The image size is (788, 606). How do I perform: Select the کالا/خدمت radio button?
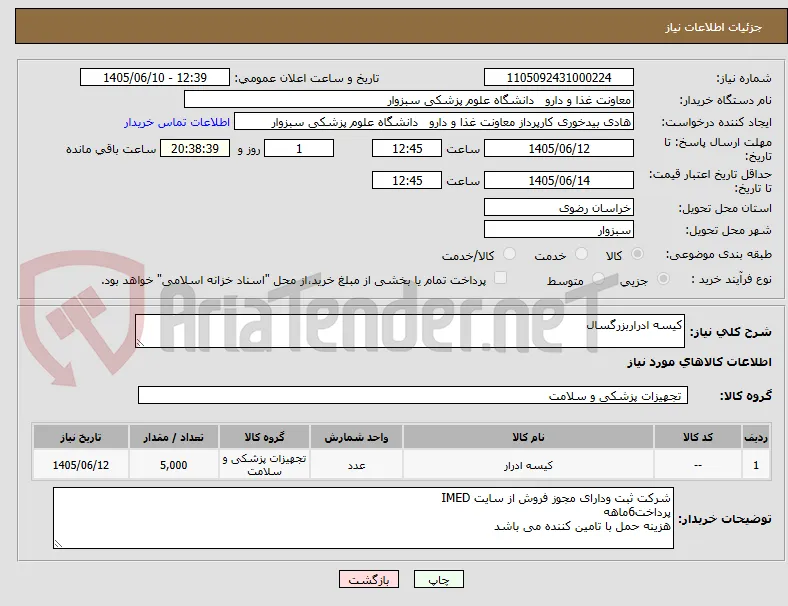[510, 254]
